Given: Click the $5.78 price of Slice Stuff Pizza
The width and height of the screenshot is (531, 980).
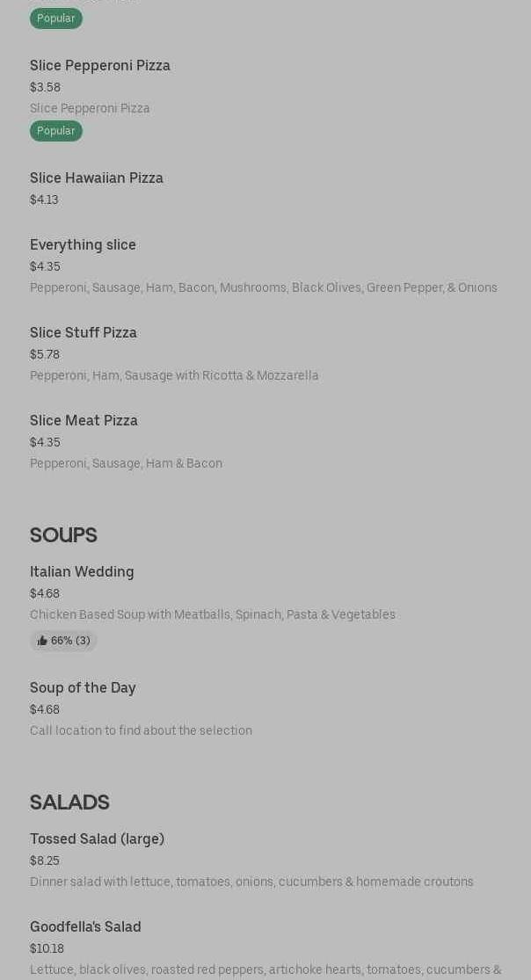Looking at the screenshot, I should point(45,354).
